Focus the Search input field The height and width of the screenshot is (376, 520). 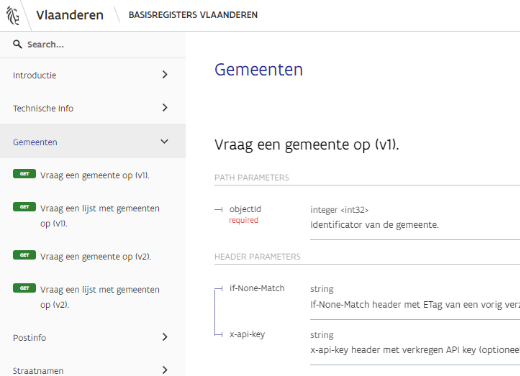point(93,44)
